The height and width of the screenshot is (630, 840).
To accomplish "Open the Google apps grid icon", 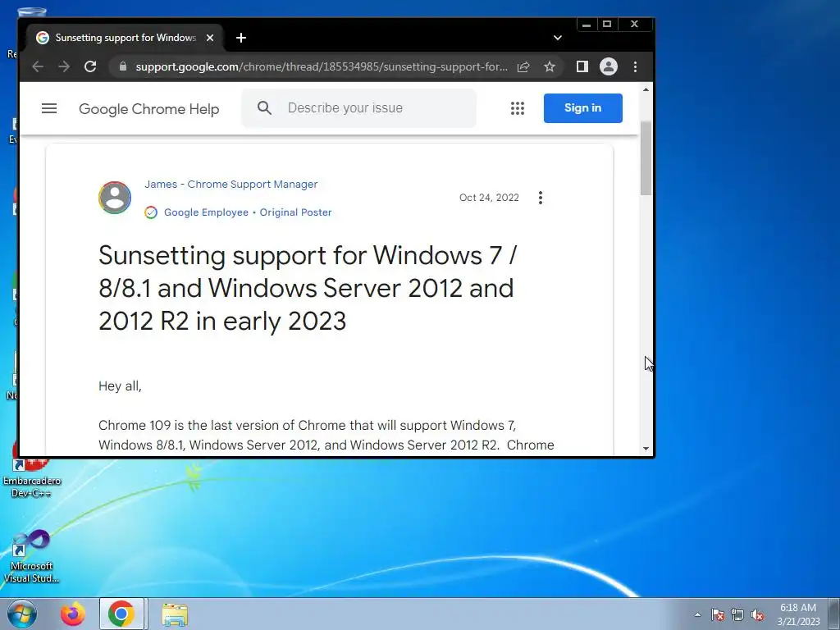I will tap(518, 108).
